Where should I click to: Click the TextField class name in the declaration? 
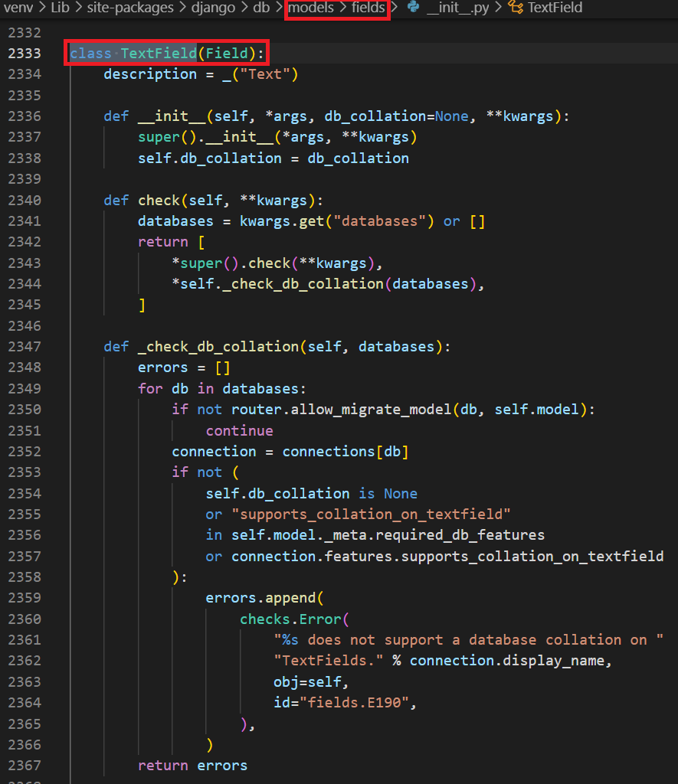pyautogui.click(x=159, y=53)
